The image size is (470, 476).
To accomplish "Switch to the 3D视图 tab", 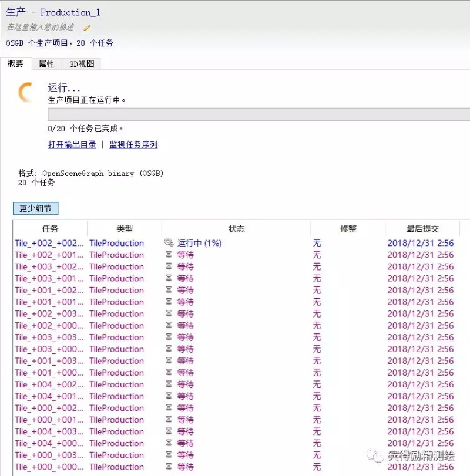I will pyautogui.click(x=82, y=64).
